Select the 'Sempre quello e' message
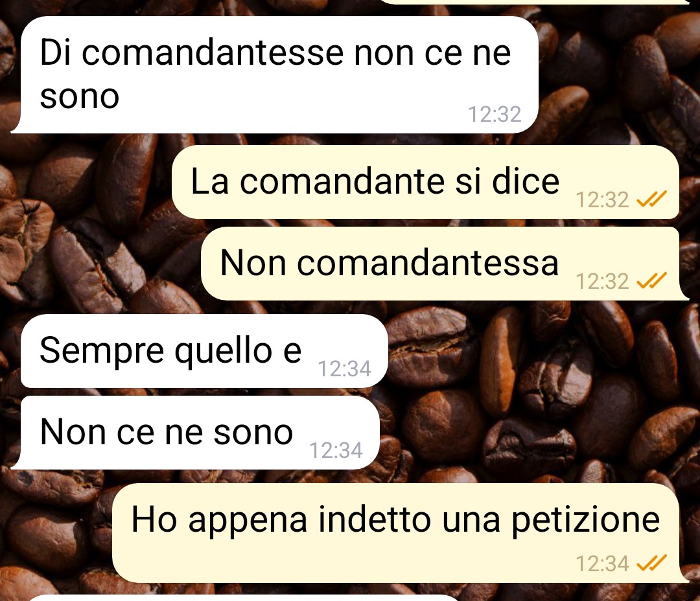700x601 pixels. pyautogui.click(x=204, y=351)
